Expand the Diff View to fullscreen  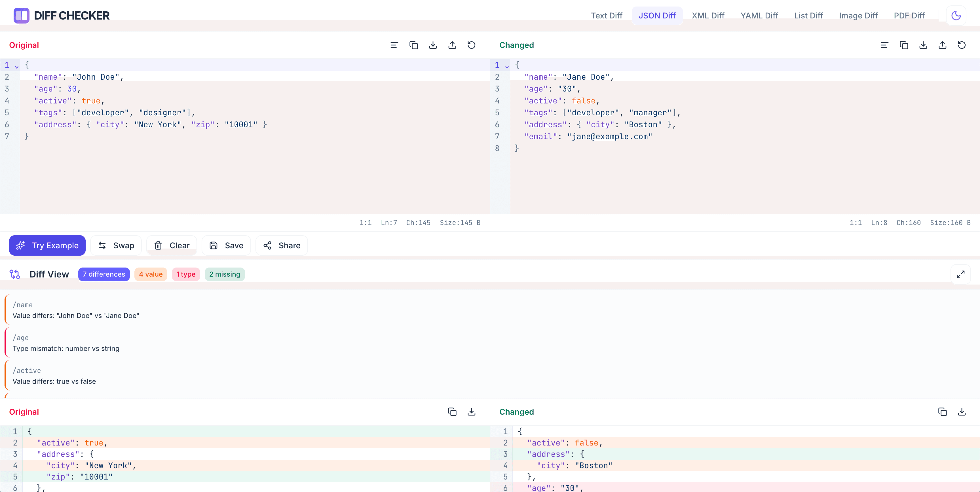pyautogui.click(x=961, y=274)
